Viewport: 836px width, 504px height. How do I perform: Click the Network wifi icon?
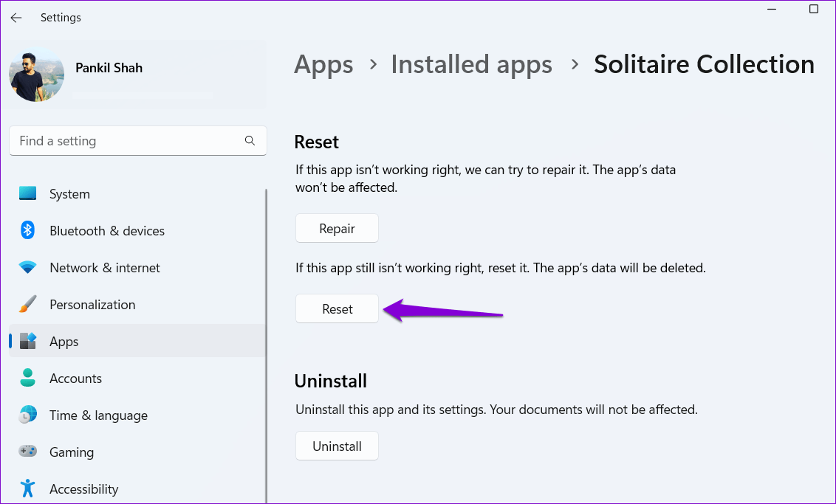tap(28, 267)
